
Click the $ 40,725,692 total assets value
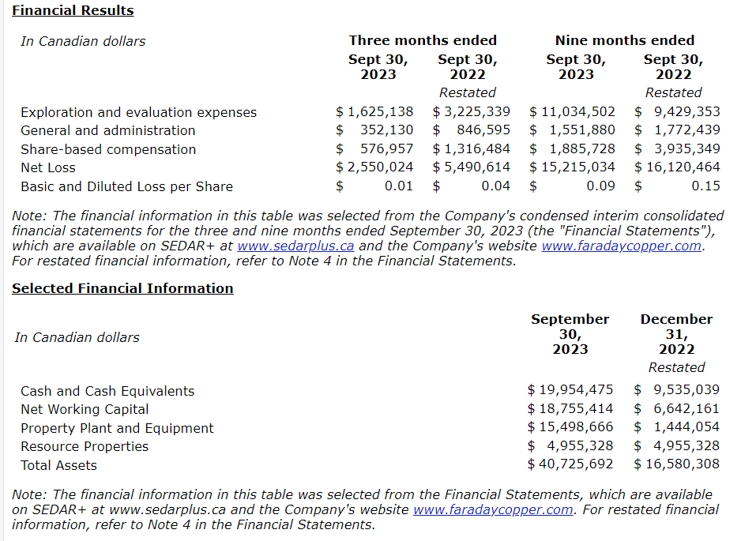click(x=570, y=464)
